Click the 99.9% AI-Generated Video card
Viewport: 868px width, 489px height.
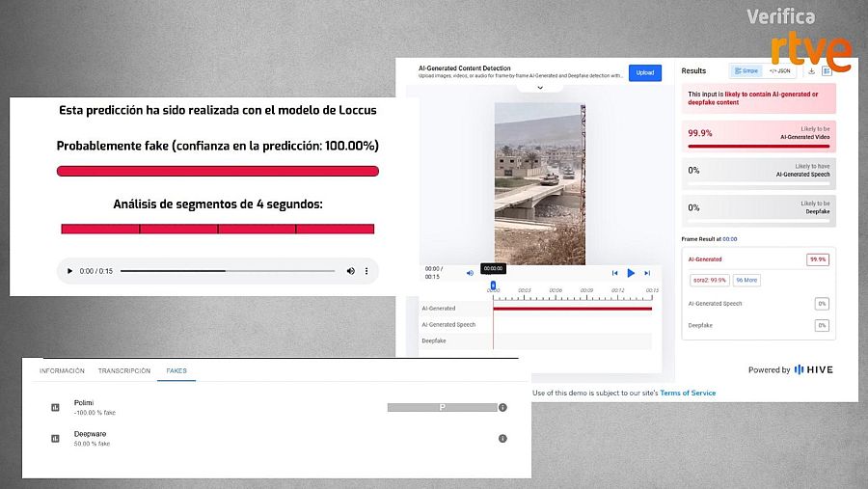tap(758, 136)
